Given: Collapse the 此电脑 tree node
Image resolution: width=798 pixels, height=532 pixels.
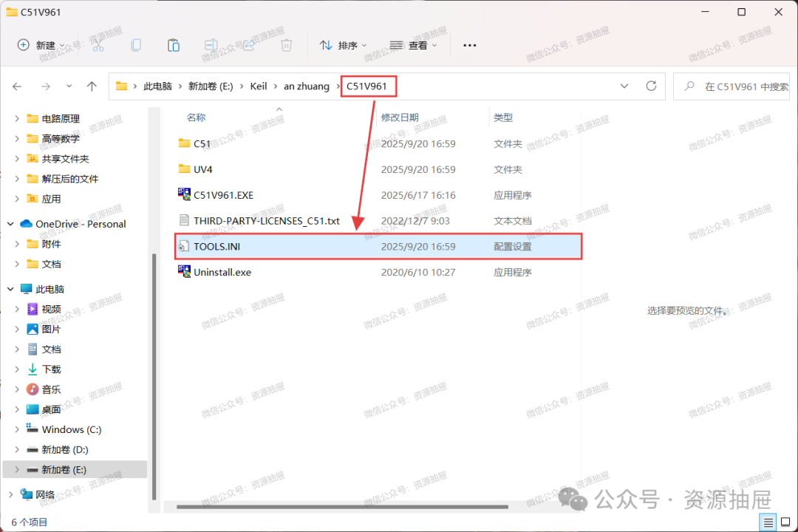Looking at the screenshot, I should [10, 289].
